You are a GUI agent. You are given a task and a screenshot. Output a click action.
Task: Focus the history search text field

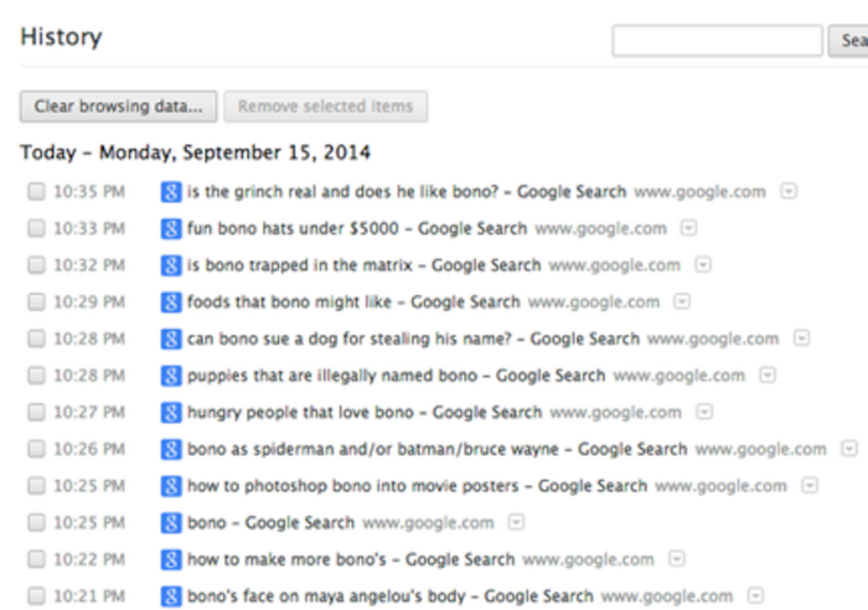[x=717, y=41]
